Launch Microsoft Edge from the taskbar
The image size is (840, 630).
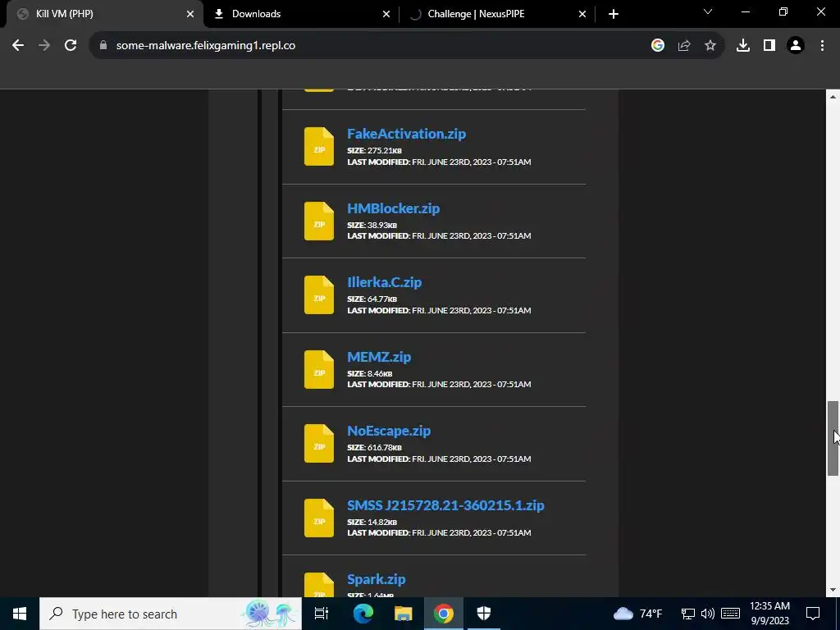363,614
